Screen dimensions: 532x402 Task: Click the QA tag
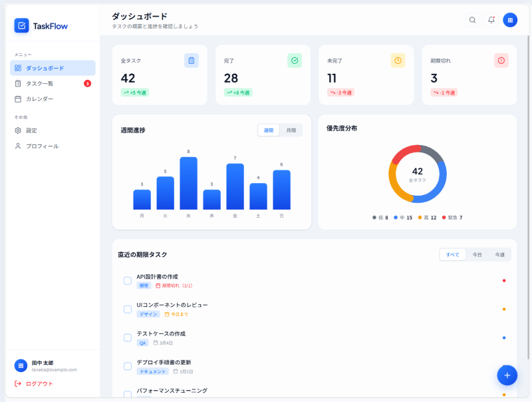click(142, 343)
